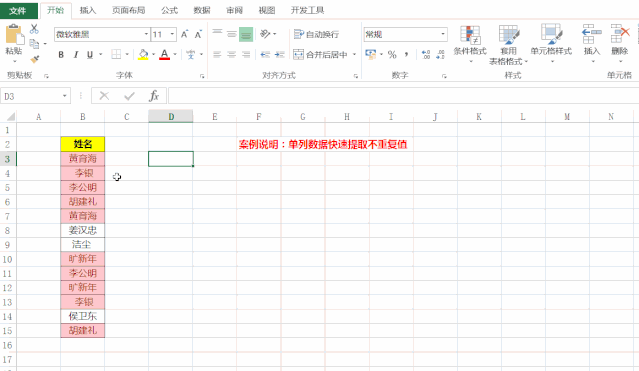
Task: Click the confirm checkmark formula button
Action: 130,96
